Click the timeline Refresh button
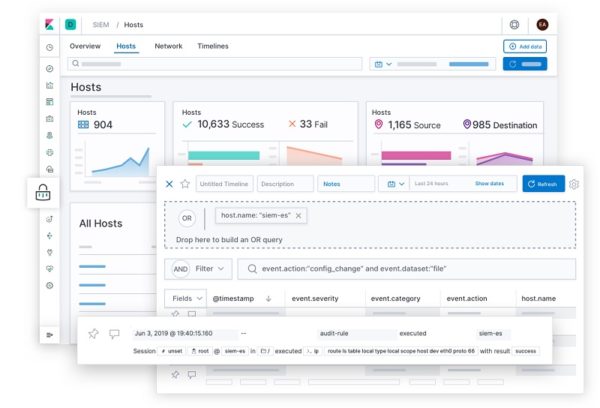 point(543,184)
